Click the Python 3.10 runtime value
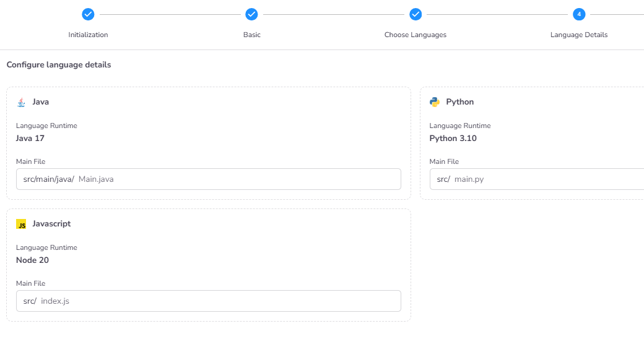The width and height of the screenshot is (644, 360). tap(453, 139)
